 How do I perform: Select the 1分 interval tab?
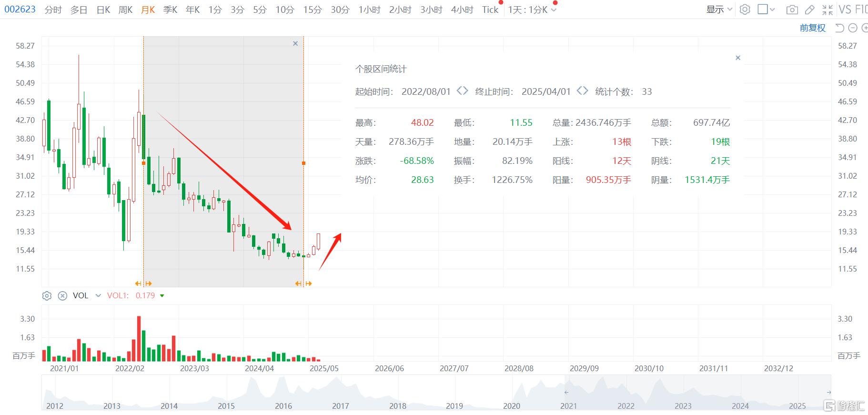215,10
